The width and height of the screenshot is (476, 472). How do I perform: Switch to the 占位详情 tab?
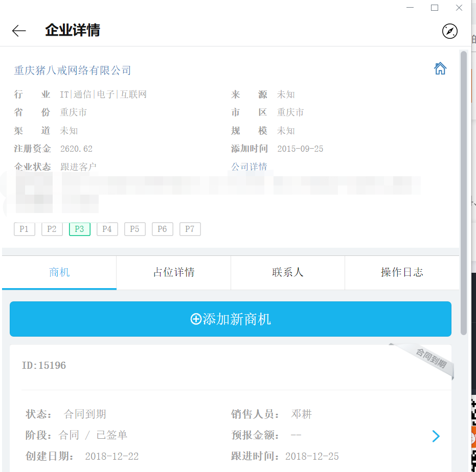click(x=174, y=272)
